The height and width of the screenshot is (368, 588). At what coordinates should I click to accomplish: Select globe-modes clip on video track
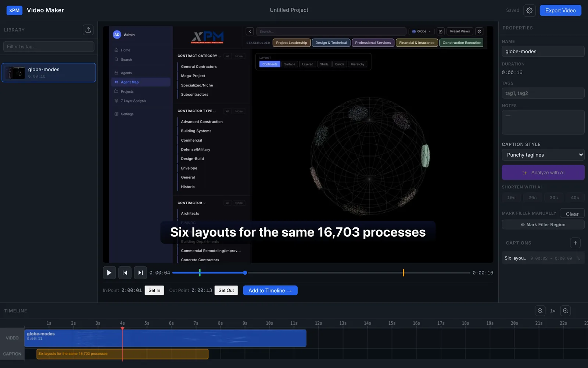point(165,338)
